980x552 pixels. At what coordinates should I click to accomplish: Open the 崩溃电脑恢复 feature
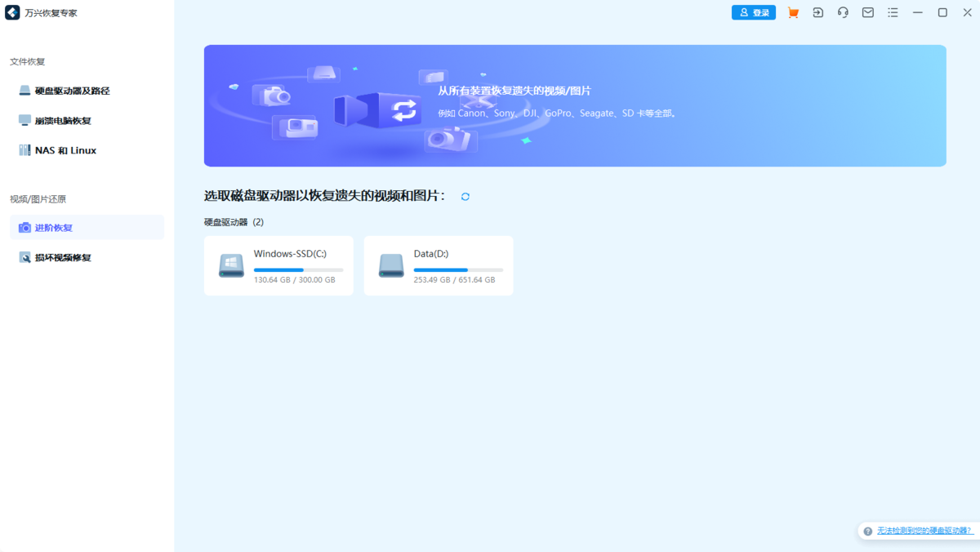pos(59,120)
